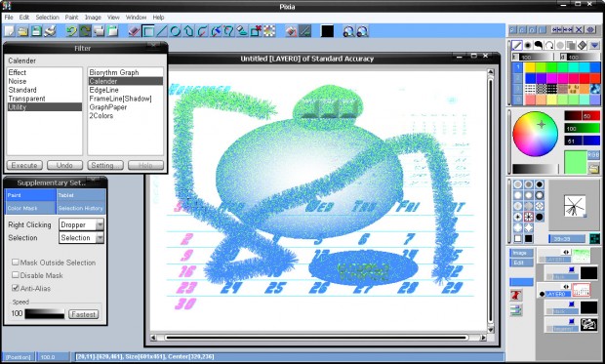The height and width of the screenshot is (364, 605).
Task: Click the Open folder toolbar icon
Action: click(x=22, y=31)
